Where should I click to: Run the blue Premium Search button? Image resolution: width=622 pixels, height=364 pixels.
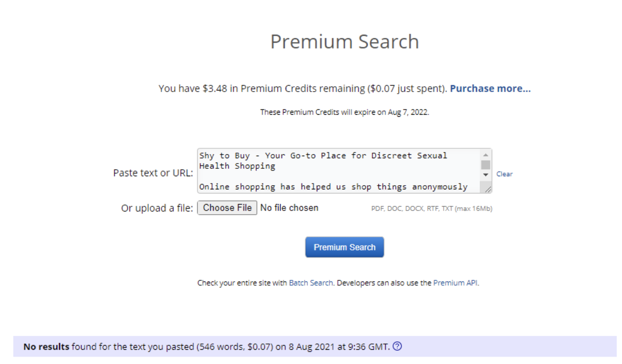pyautogui.click(x=344, y=247)
